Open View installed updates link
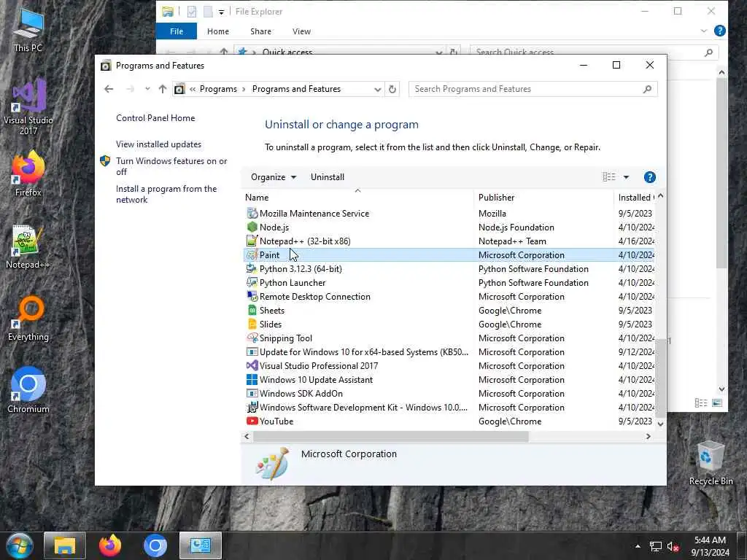 coord(158,144)
